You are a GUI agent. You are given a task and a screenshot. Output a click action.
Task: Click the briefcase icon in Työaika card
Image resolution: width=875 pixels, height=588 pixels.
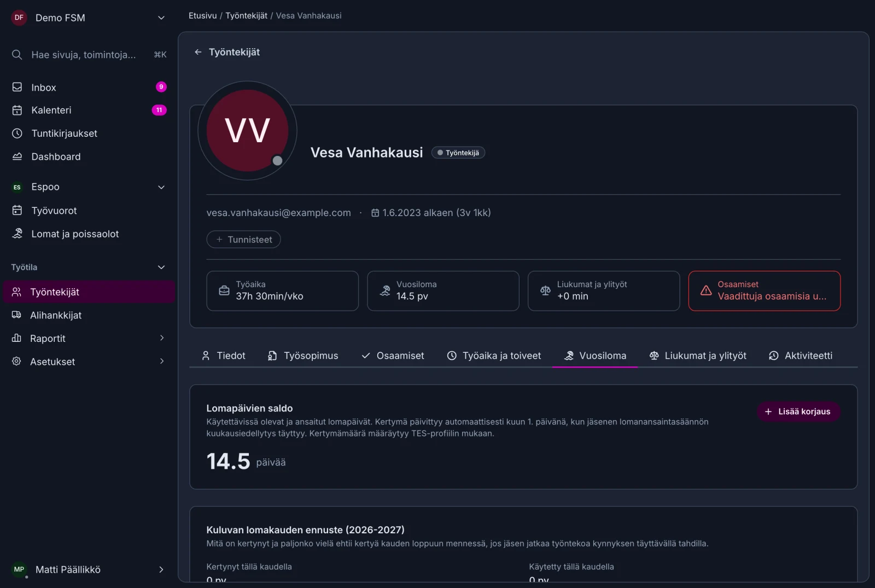point(224,290)
